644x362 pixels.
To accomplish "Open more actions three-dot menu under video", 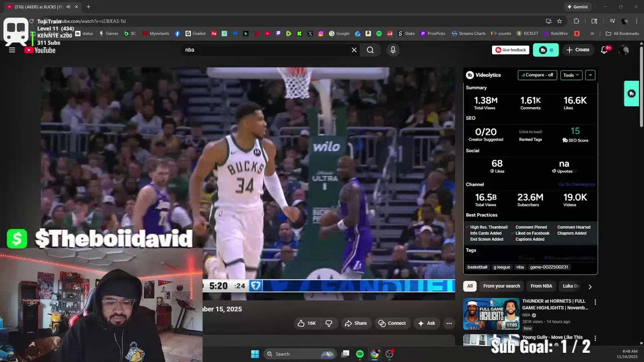I will [449, 323].
